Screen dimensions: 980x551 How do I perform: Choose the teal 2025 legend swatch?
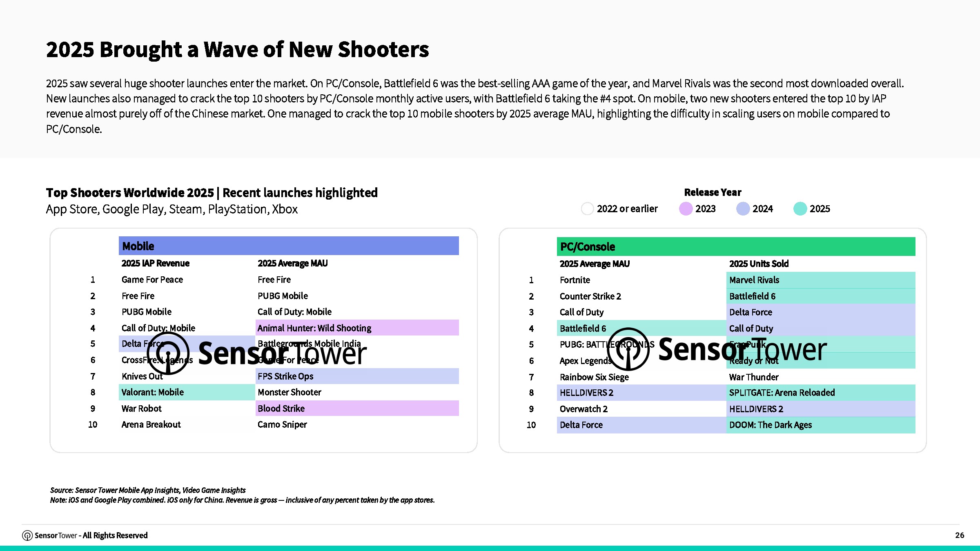click(x=800, y=209)
